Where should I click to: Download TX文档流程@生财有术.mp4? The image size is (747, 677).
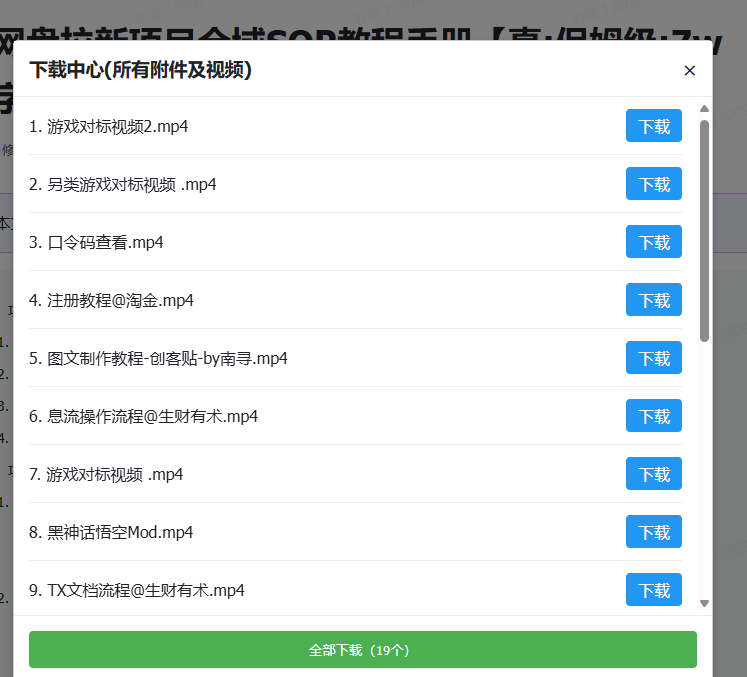click(x=654, y=590)
